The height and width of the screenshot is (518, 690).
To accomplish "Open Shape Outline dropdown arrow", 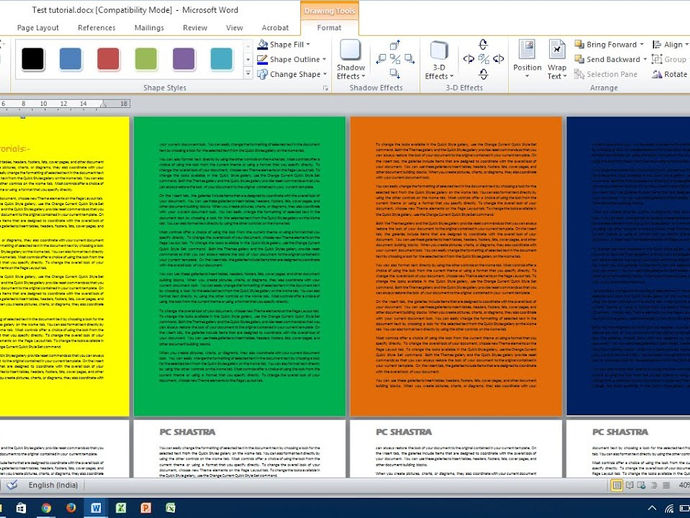I will coord(324,59).
